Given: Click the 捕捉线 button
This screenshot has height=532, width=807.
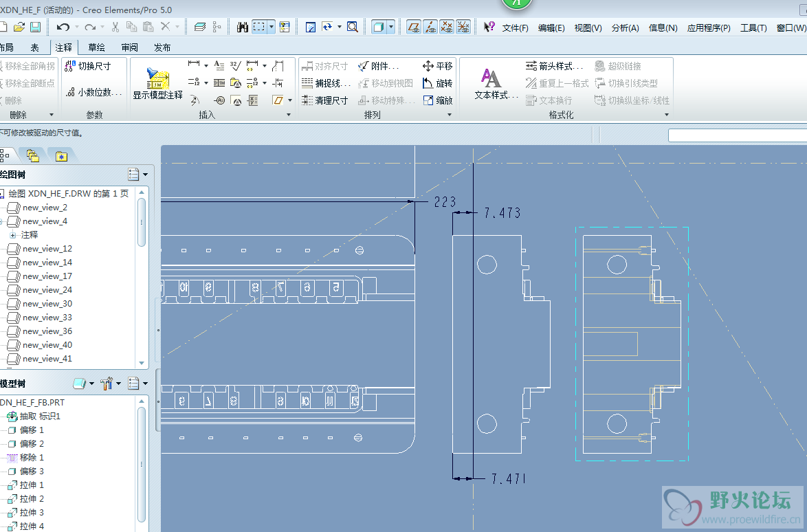Looking at the screenshot, I should [327, 83].
